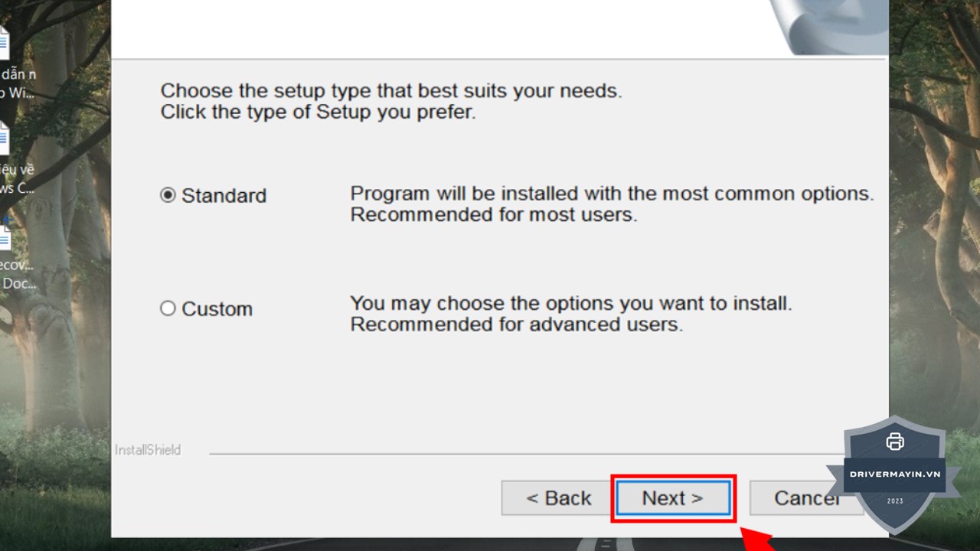This screenshot has width=980, height=551.
Task: Choose the Custom setup radio button
Action: pos(168,309)
